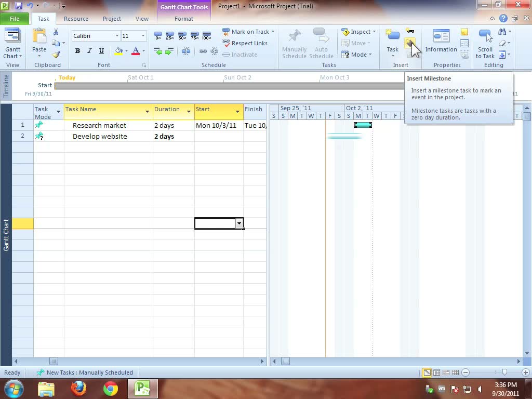This screenshot has width=532, height=399.
Task: Toggle Bold formatting
Action: (77, 51)
